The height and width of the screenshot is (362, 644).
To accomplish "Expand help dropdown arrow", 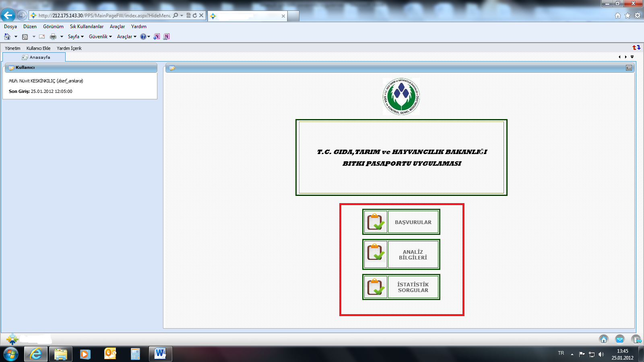I will 149,37.
